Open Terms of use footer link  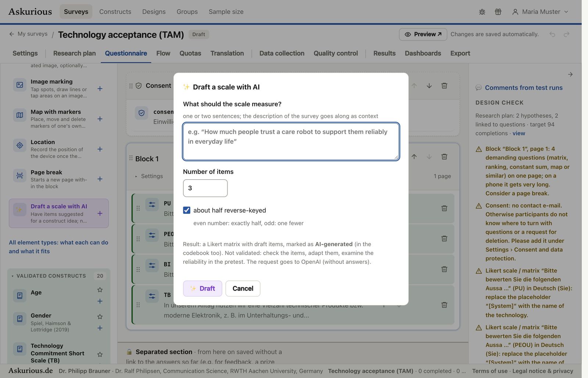490,371
